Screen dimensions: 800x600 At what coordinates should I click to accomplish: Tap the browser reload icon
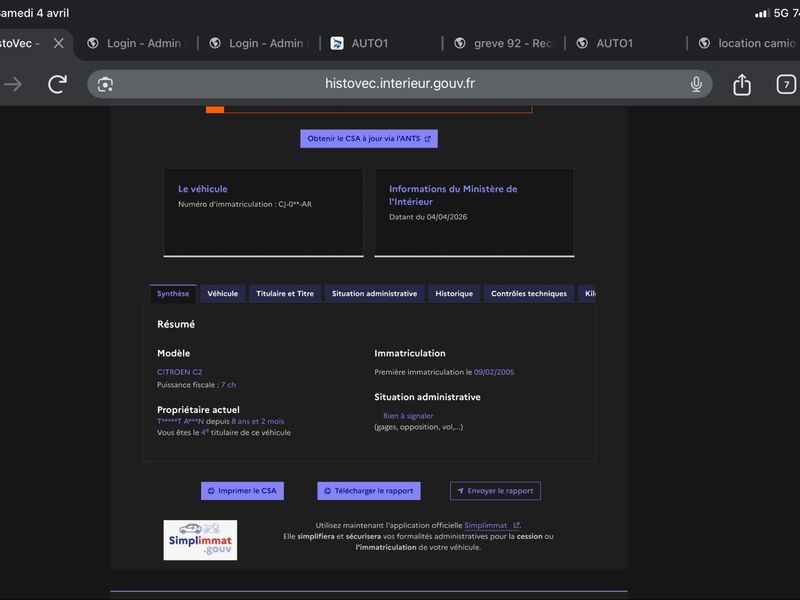58,84
